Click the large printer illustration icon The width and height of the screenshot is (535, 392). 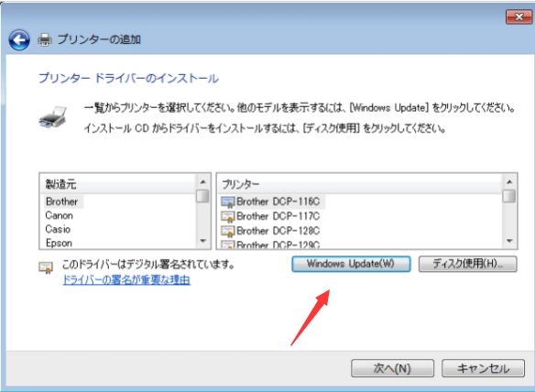(x=52, y=117)
